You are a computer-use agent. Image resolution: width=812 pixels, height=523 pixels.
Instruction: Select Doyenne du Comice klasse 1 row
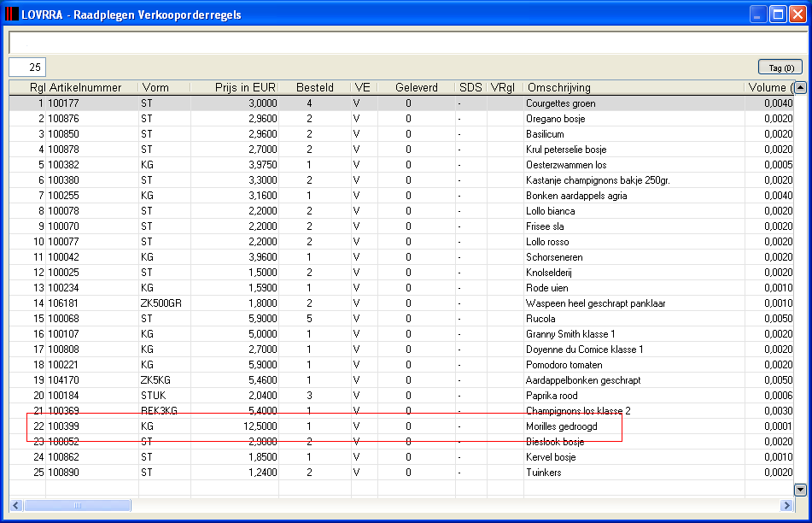[x=401, y=350]
